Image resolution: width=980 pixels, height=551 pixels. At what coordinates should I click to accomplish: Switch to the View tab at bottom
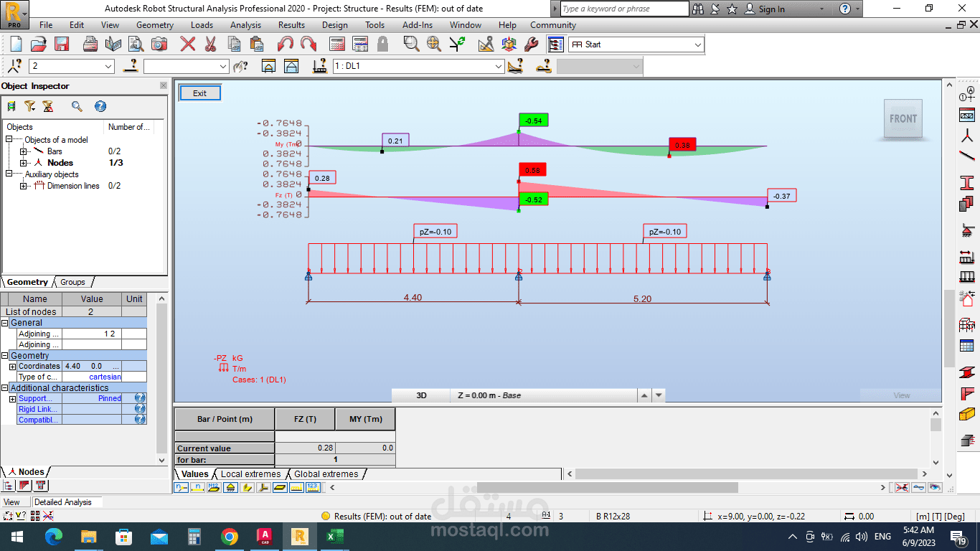point(12,502)
